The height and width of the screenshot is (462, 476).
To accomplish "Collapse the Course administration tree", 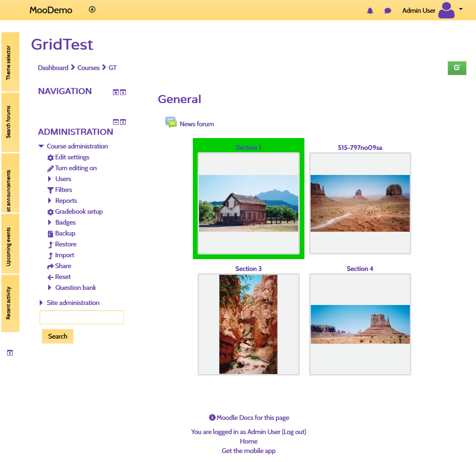I will [x=41, y=147].
